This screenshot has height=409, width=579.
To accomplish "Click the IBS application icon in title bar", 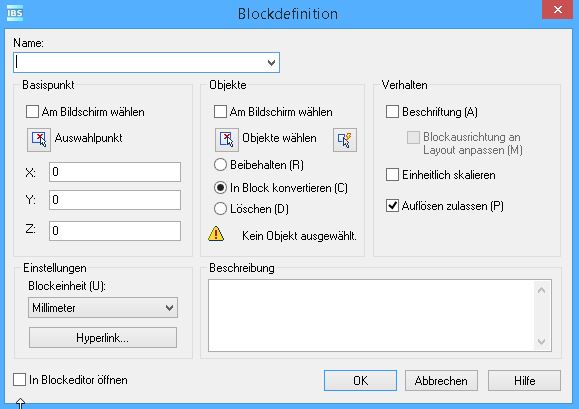I will (15, 14).
